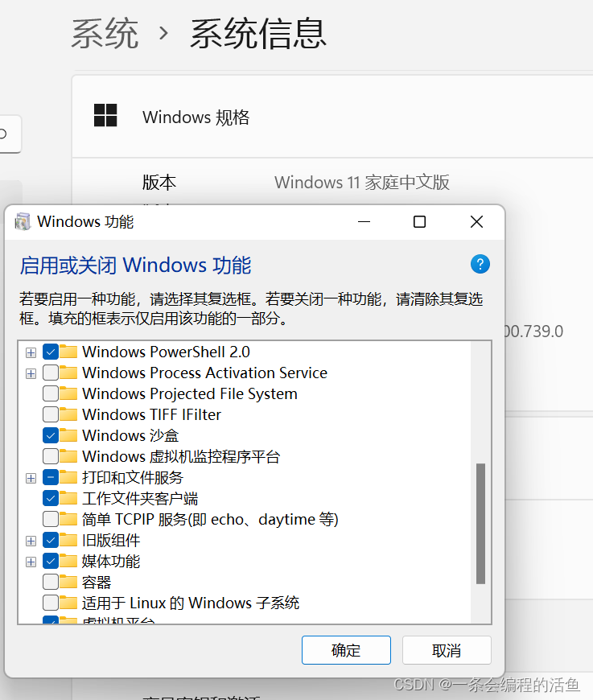Click folder icon of 旧版组件
The image size is (593, 700).
(68, 540)
